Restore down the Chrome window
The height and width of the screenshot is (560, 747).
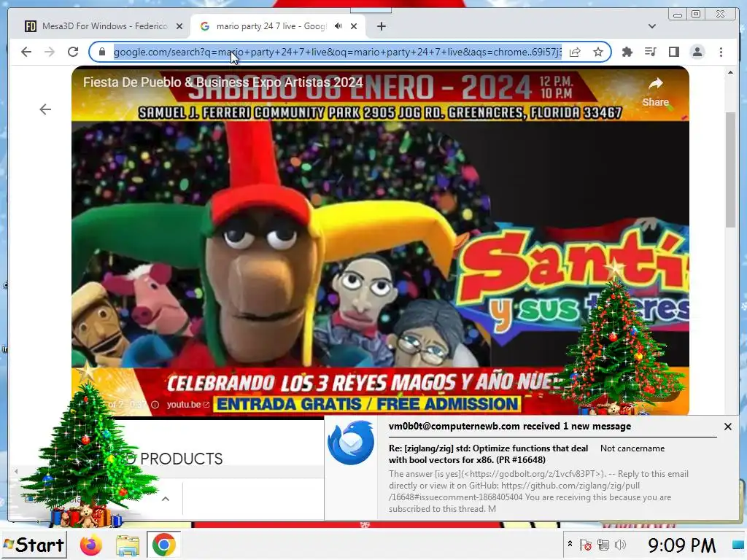(696, 15)
